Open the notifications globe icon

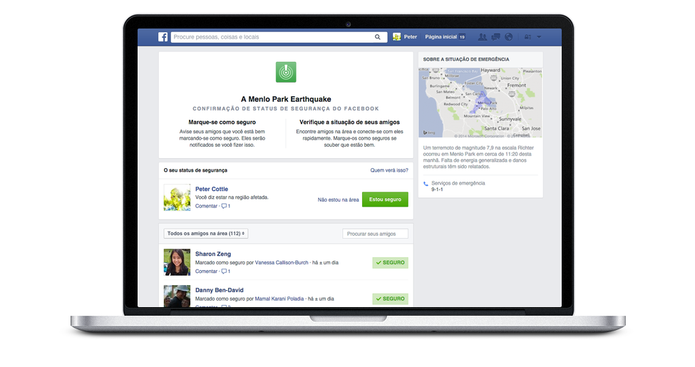click(509, 37)
